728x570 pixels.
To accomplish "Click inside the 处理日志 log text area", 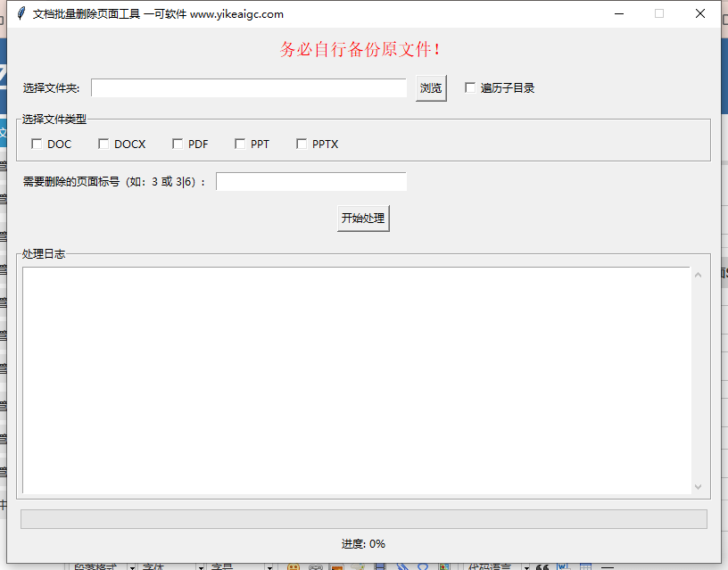I will click(356, 380).
